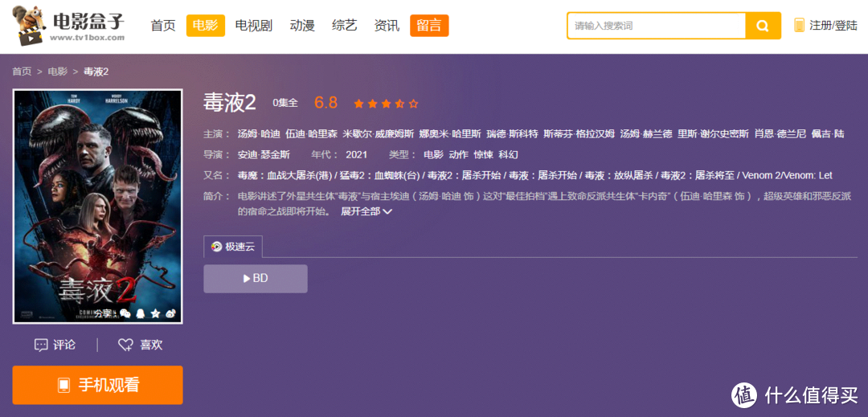The width and height of the screenshot is (868, 417).
Task: Open actor 佩吉·陆 link
Action: (828, 134)
